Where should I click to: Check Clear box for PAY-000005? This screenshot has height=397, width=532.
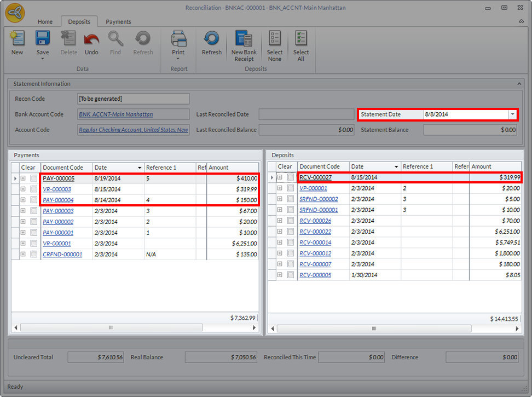[34, 179]
